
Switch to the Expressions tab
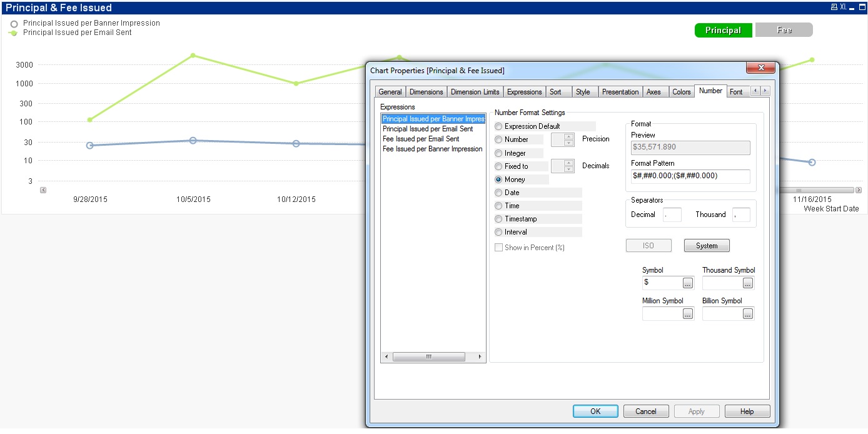pyautogui.click(x=524, y=92)
